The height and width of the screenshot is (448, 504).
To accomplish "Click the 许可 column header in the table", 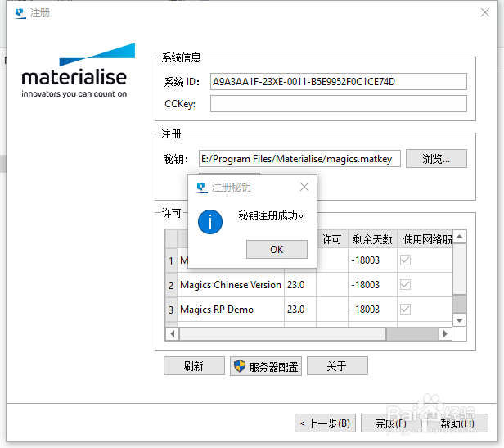I will [x=332, y=239].
